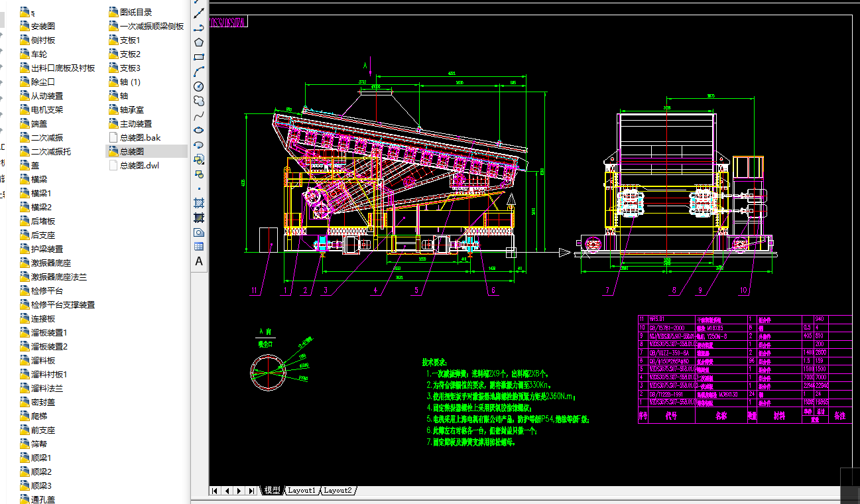Open the Hatch pattern tool
Viewport: 860px width, 504px height.
pos(198,202)
